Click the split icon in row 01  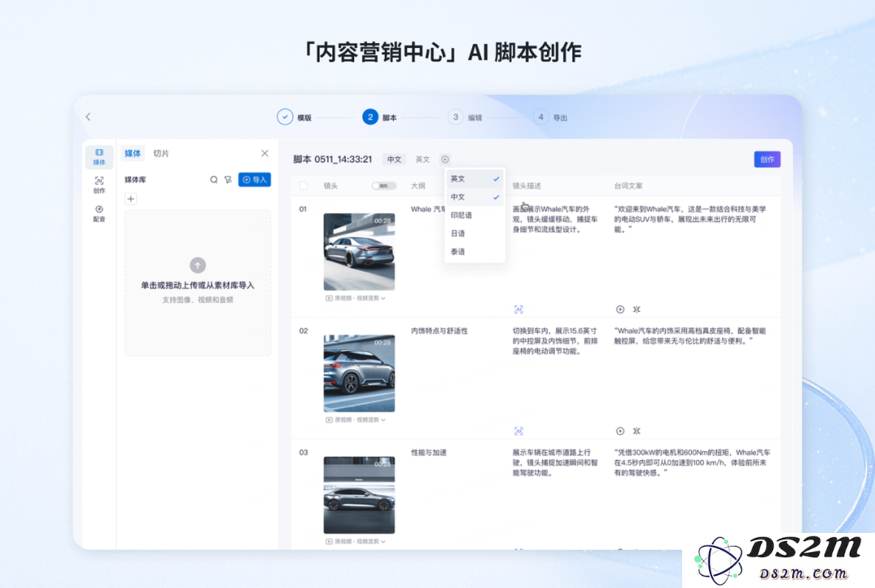636,309
